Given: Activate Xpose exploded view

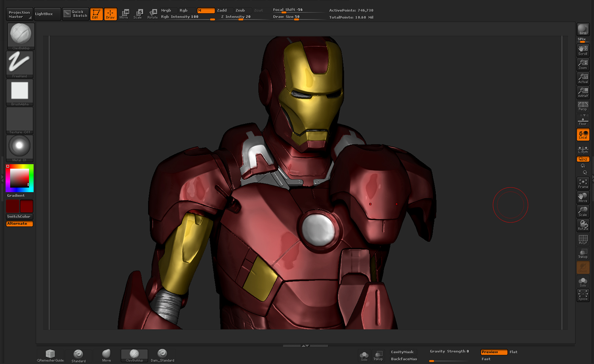Looking at the screenshot, I should pos(583,295).
